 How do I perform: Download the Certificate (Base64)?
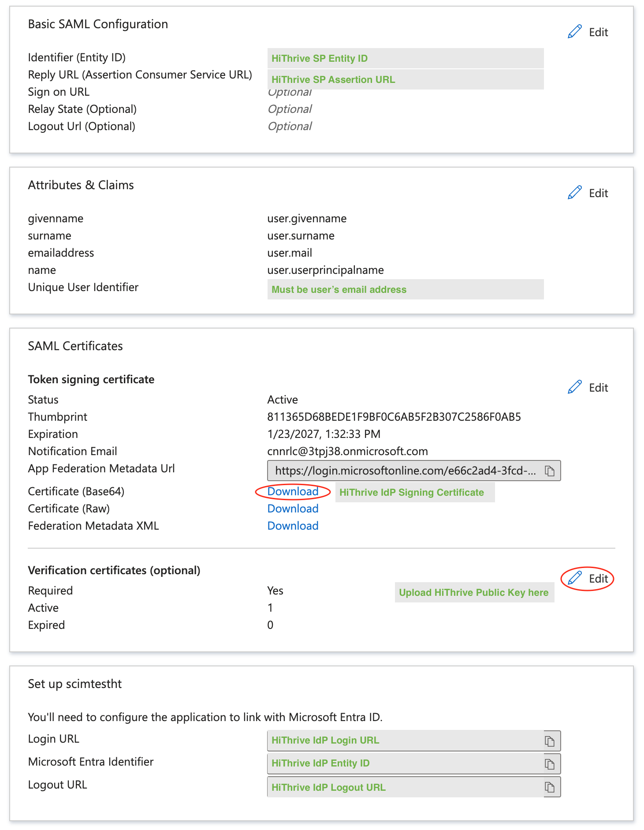293,491
